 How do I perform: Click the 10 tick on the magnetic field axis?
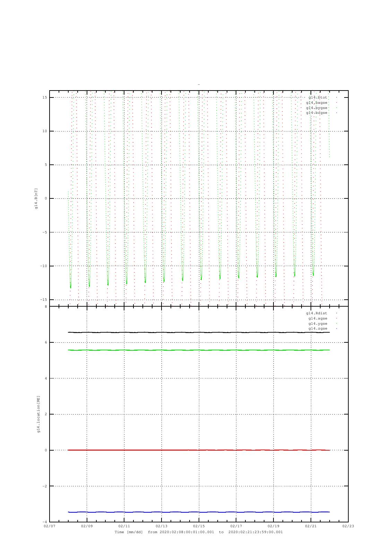pos(45,131)
